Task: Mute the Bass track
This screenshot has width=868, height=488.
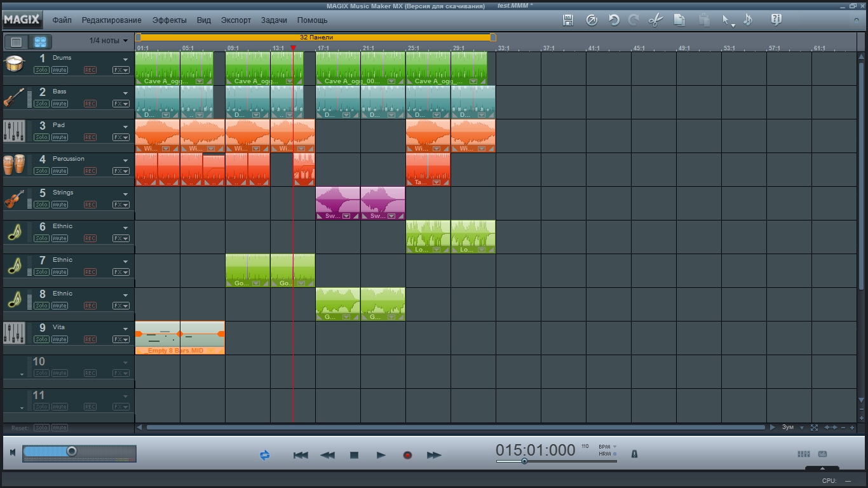Action: pos(60,104)
